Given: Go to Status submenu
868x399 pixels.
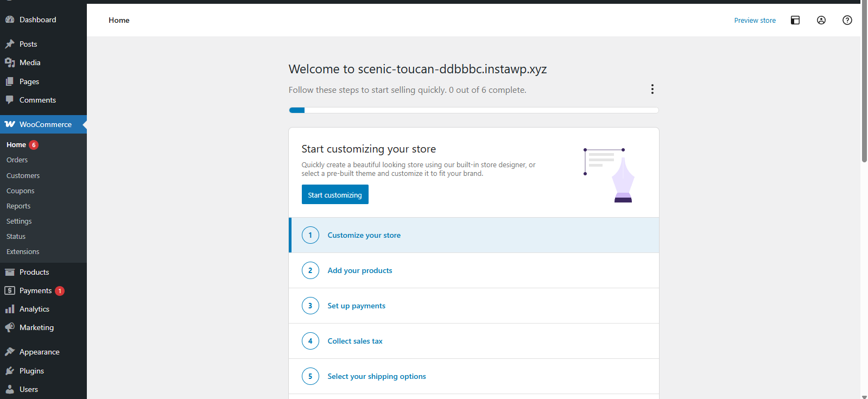Looking at the screenshot, I should pyautogui.click(x=43, y=237).
